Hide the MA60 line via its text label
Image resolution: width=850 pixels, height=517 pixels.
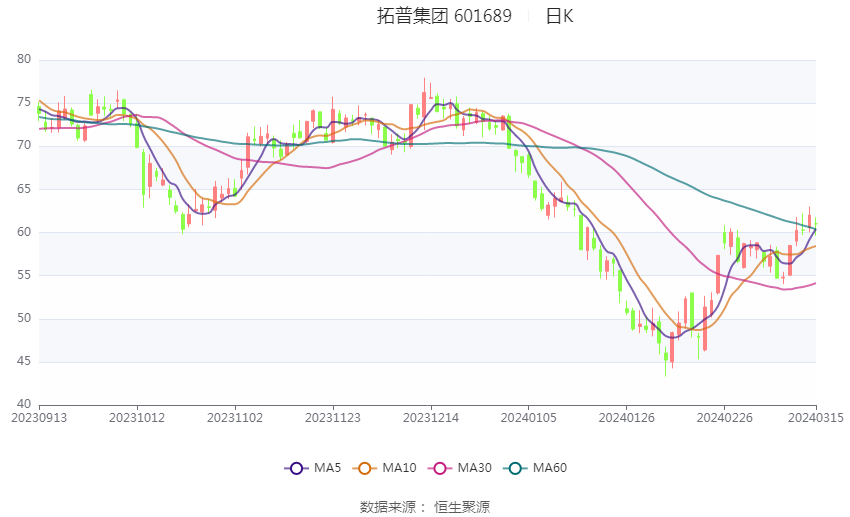point(550,467)
